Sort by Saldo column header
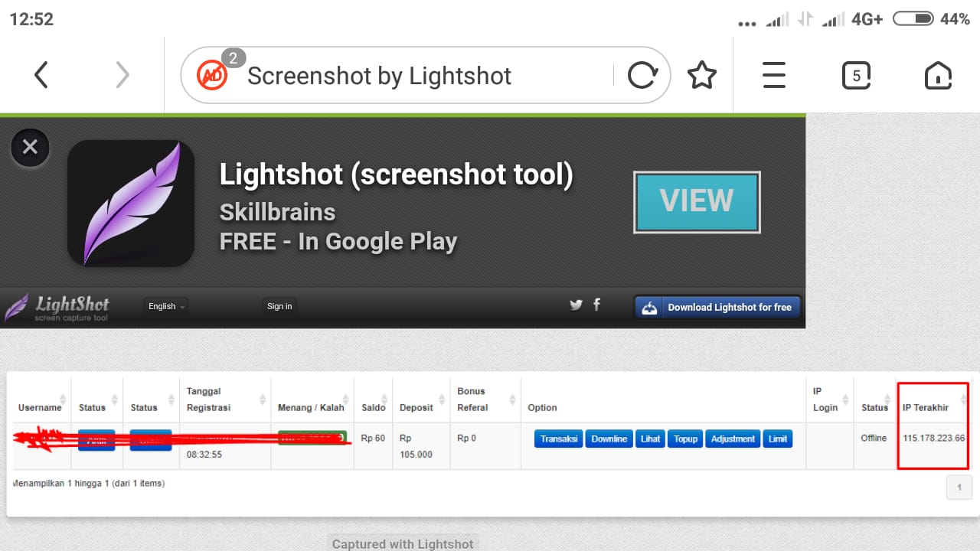980x551 pixels. [374, 400]
